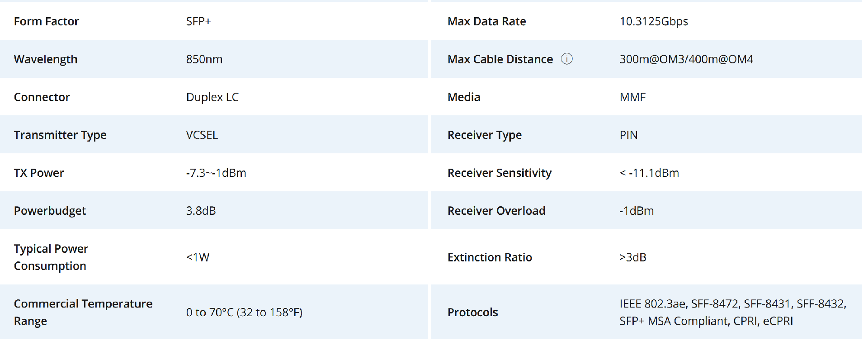Screen dimensions: 868x341
Task: Click the PIN receiver type value
Action: coord(629,135)
